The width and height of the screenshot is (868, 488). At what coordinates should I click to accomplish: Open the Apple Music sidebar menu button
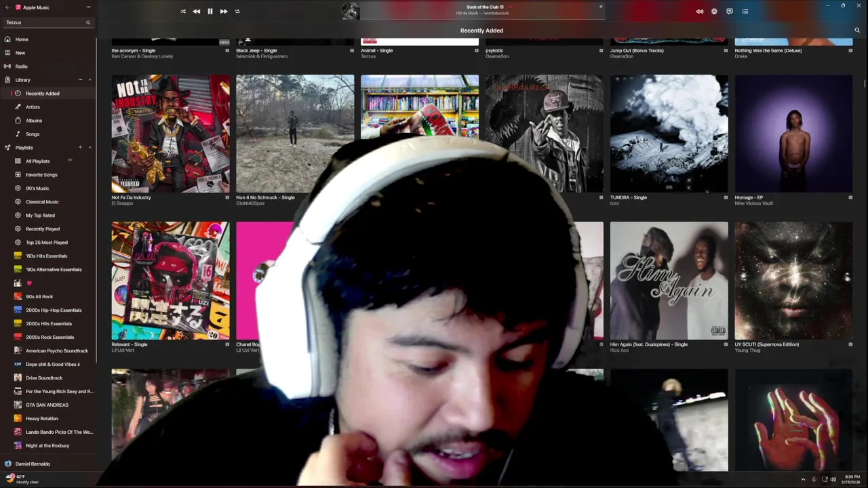(88, 7)
